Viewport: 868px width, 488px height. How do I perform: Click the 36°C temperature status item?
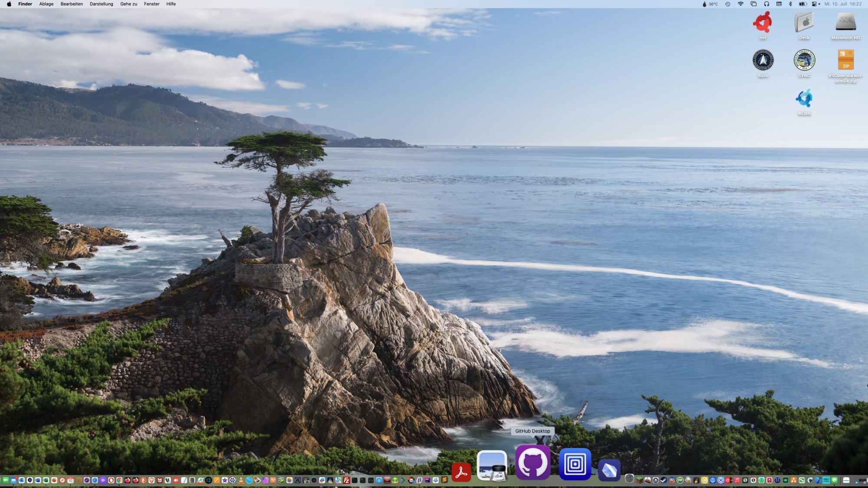pos(710,4)
